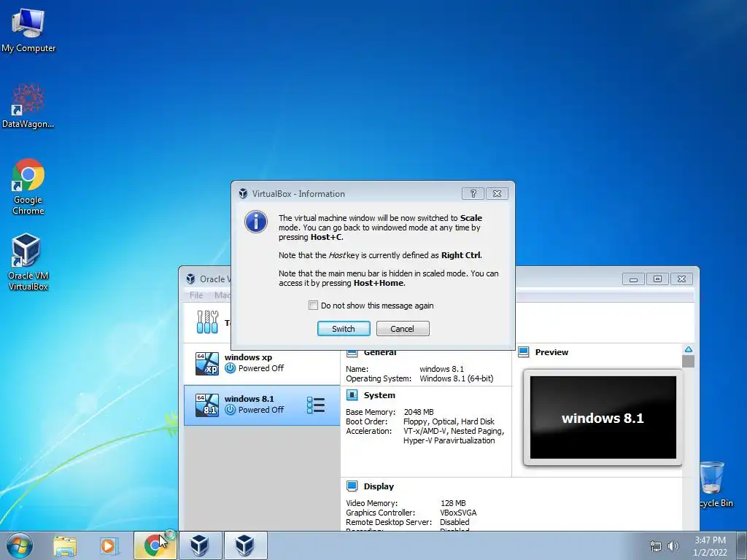Click 'Powered Off' status under windows xp
The height and width of the screenshot is (560, 747).
(x=261, y=368)
